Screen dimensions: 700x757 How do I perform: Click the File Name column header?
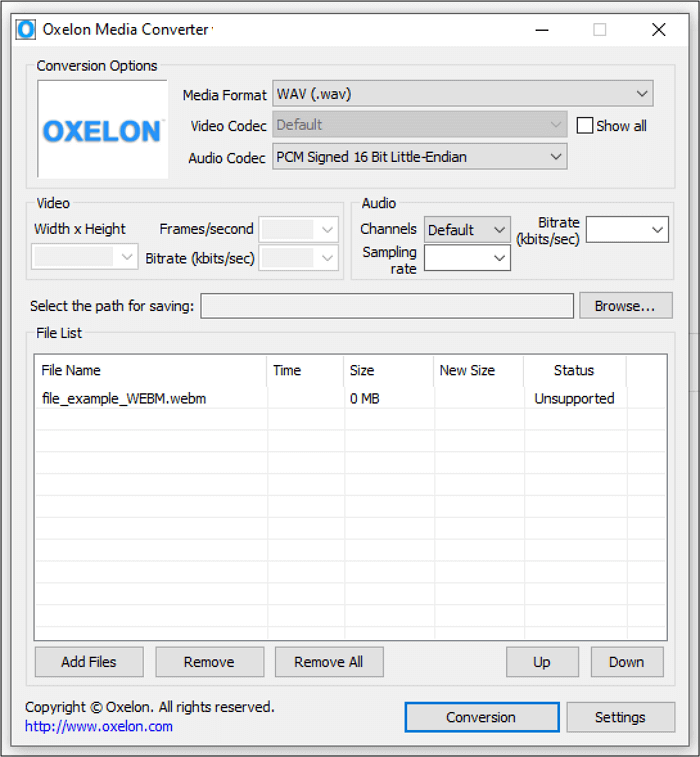[151, 370]
